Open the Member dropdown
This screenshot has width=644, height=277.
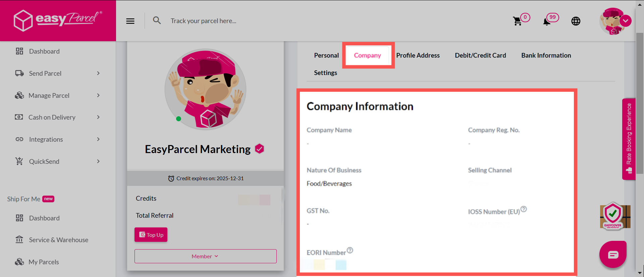click(x=205, y=256)
